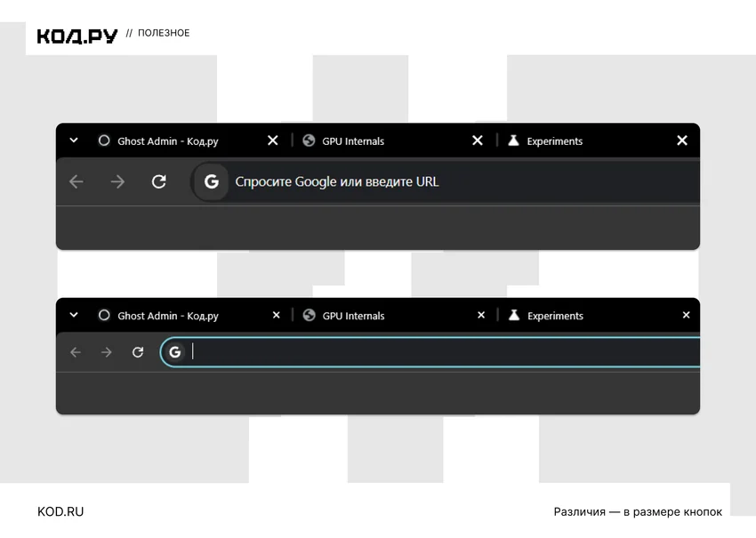Image resolution: width=756 pixels, height=538 pixels.
Task: Reload page in the lower browser toolbar
Action: 138,352
